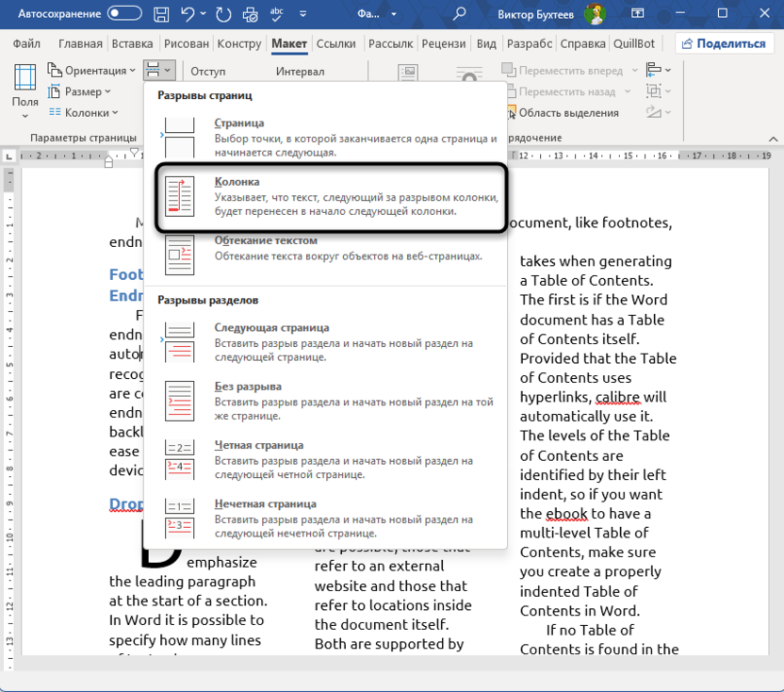The image size is (784, 692).
Task: Click Область выделения selection pane button
Action: (561, 113)
